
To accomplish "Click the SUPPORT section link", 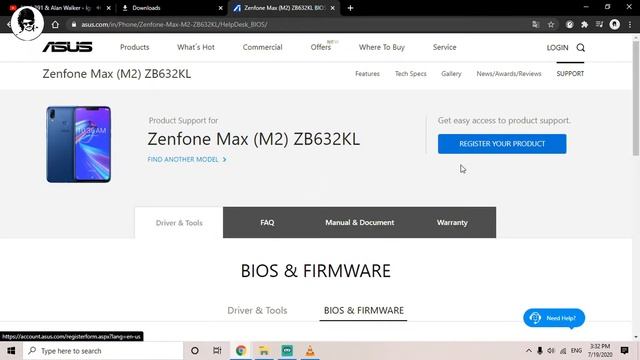I will click(x=570, y=74).
